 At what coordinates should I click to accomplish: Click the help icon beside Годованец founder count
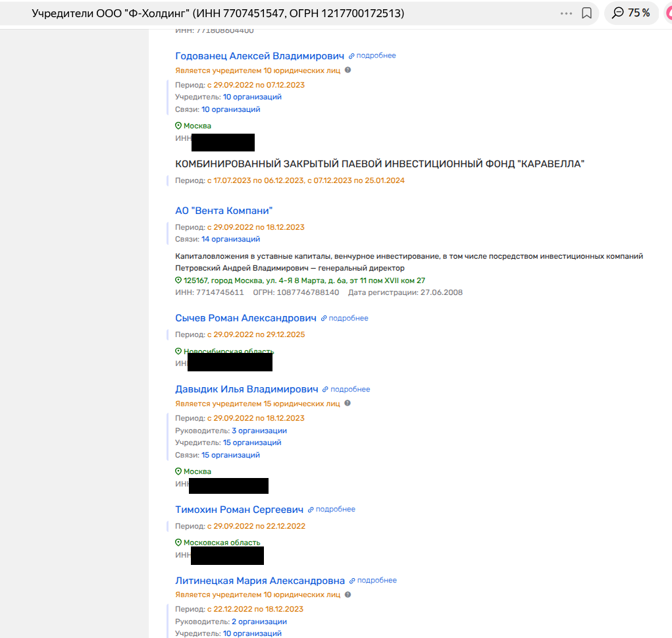point(348,70)
